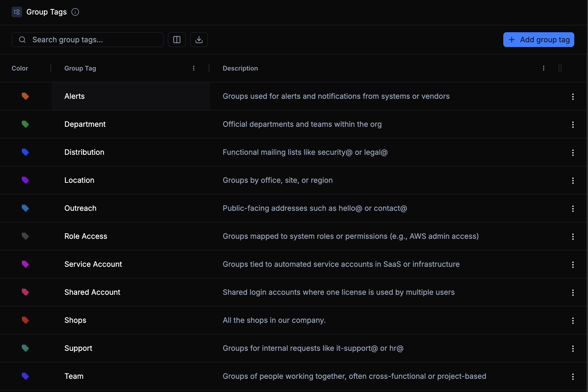The height and width of the screenshot is (392, 588).
Task: Open the row actions menu for the Alerts tag
Action: pos(573,97)
